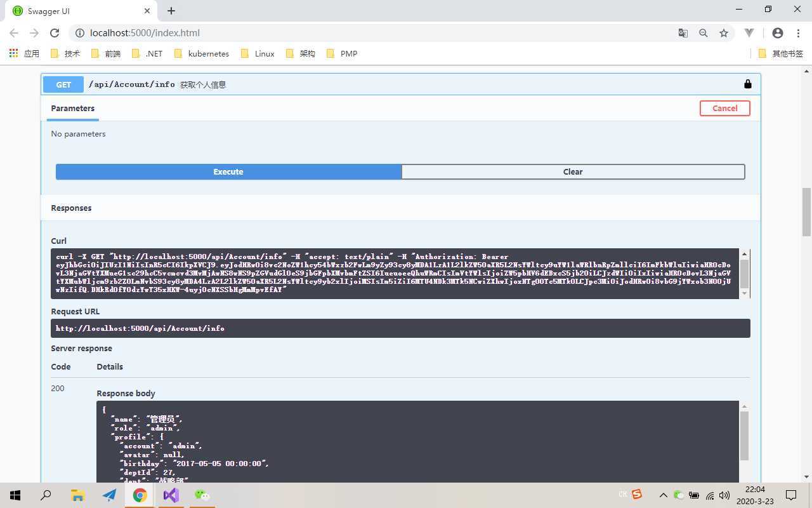Image resolution: width=812 pixels, height=508 pixels.
Task: Open the kubernetes bookmark folder
Action: pyautogui.click(x=201, y=53)
